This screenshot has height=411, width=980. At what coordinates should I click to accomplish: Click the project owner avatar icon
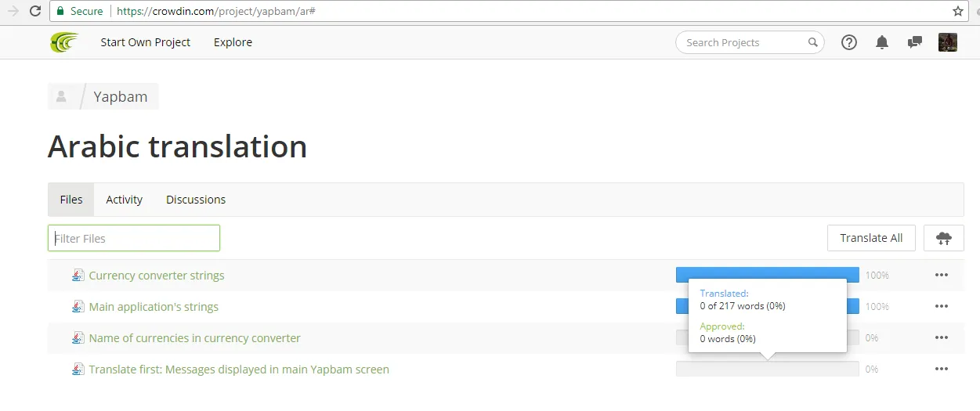click(61, 96)
